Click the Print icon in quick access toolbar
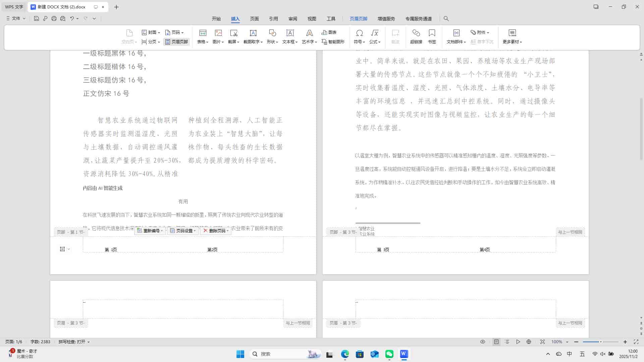644x362 pixels. [x=54, y=18]
